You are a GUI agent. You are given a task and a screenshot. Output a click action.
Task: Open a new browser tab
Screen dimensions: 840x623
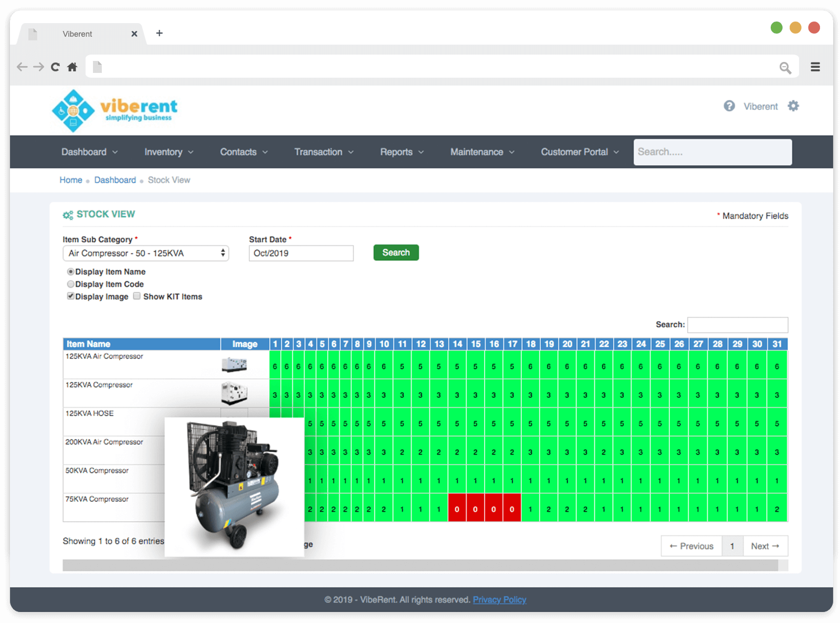pyautogui.click(x=160, y=34)
